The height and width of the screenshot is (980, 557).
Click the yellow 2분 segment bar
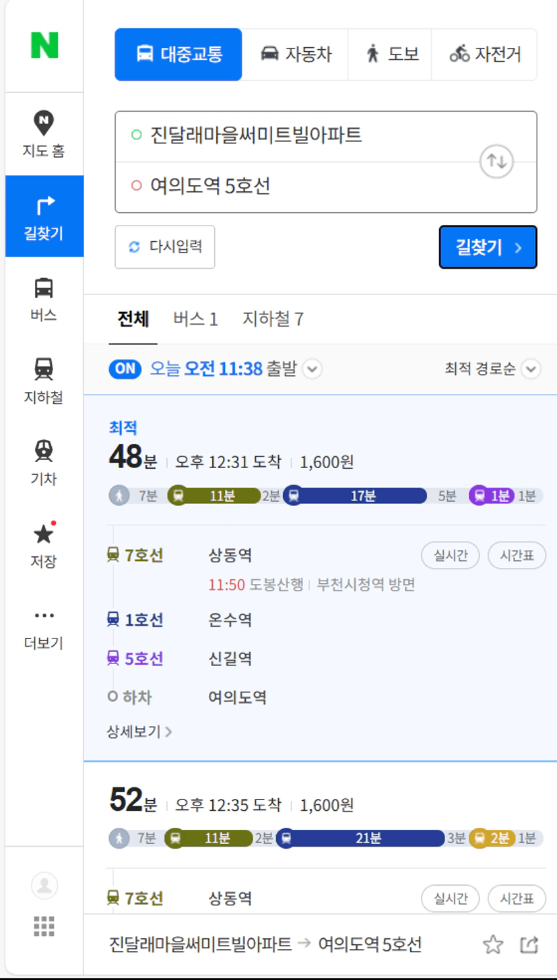click(492, 838)
